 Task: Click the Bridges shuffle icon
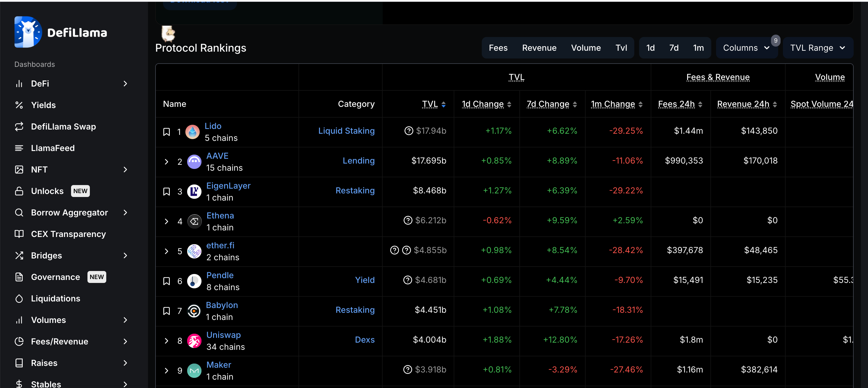click(19, 256)
